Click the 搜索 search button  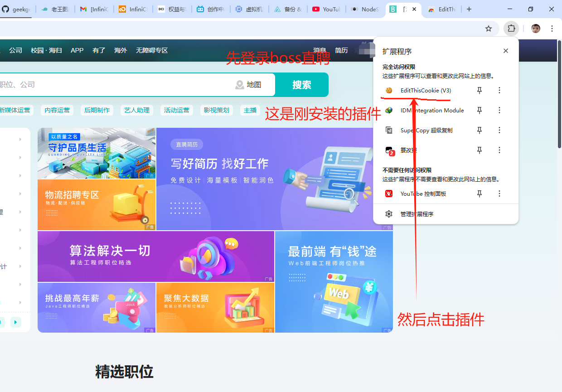[301, 85]
